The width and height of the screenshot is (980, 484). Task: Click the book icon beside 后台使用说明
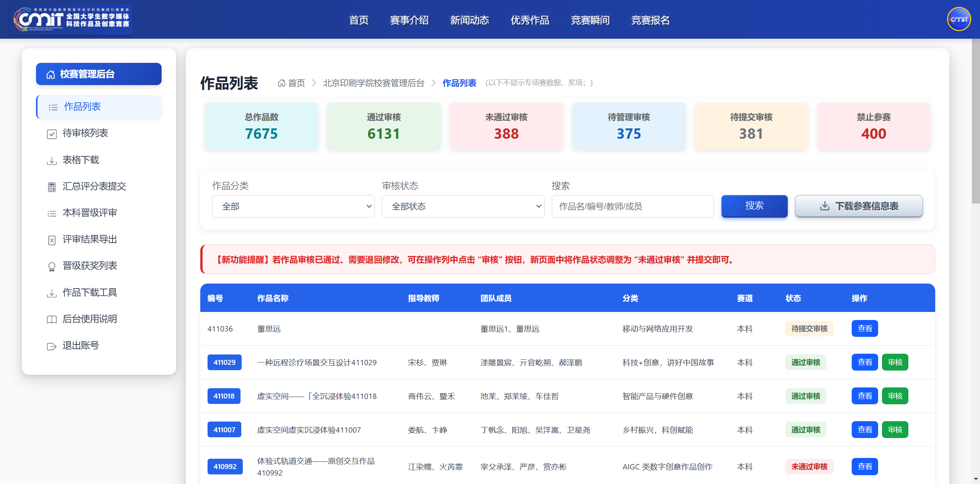pos(52,319)
